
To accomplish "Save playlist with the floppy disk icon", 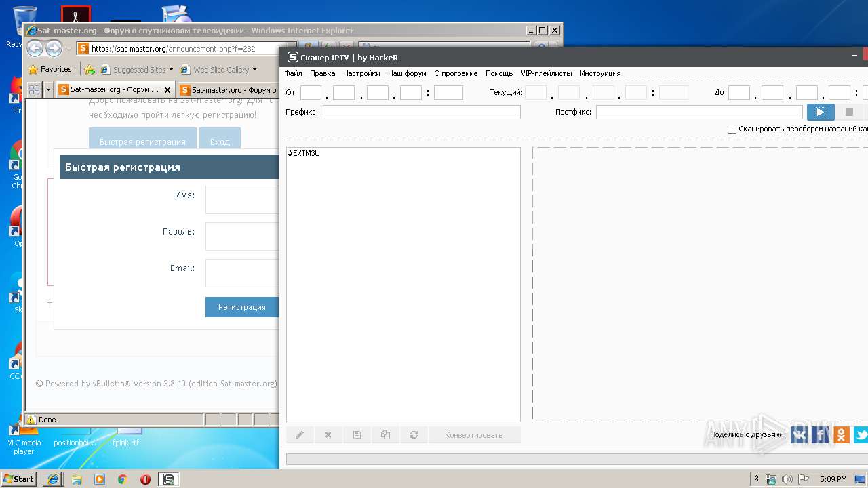I will point(357,435).
